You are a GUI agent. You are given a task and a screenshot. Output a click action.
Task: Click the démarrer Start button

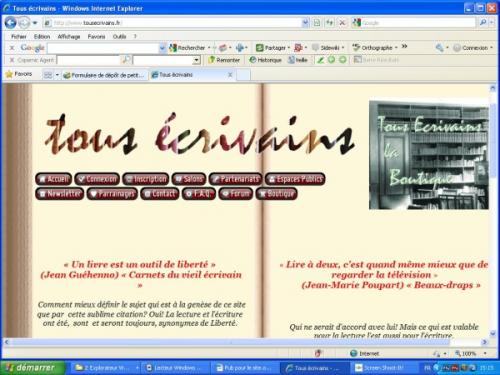click(33, 368)
